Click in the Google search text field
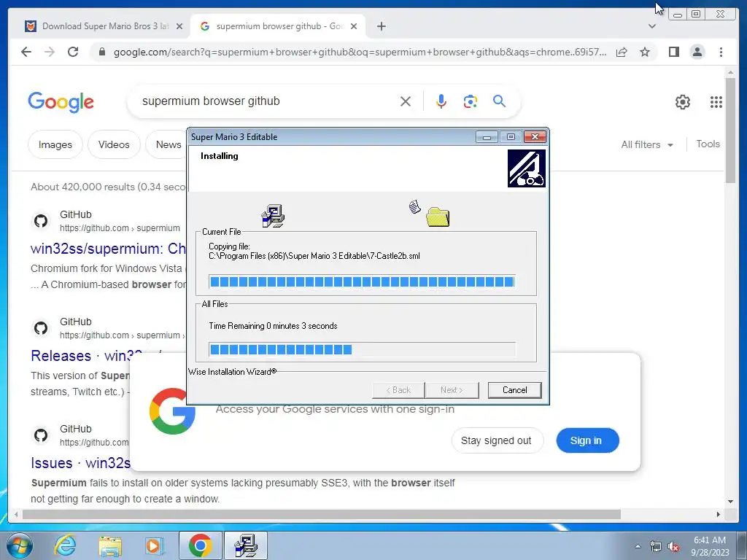 (267, 101)
